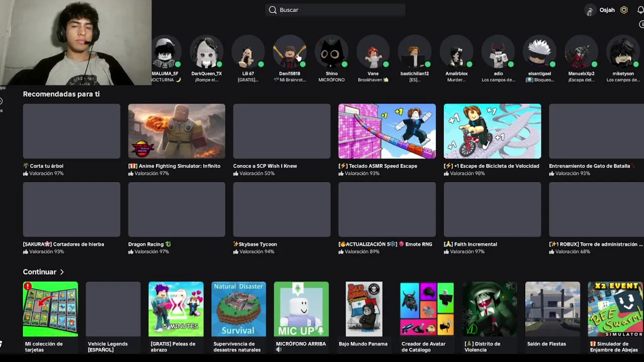This screenshot has width=644, height=362.
Task: Open Skybase Tycoon game title
Action: (255, 244)
